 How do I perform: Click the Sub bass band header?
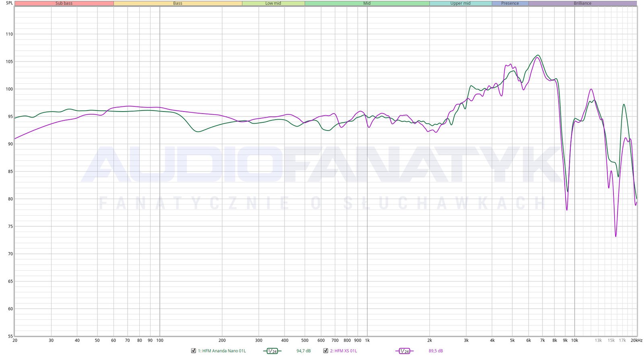click(x=64, y=3)
